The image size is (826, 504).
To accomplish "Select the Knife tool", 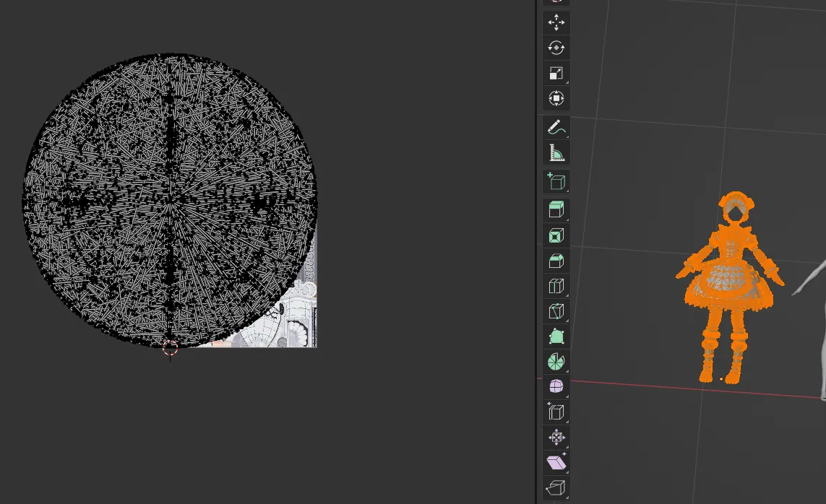I will (x=556, y=311).
